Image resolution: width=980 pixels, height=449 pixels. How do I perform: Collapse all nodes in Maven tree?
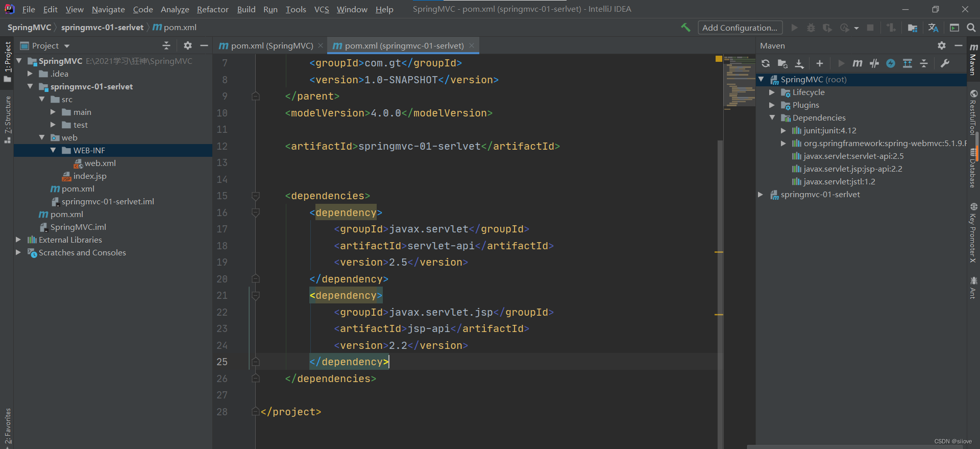coord(924,63)
